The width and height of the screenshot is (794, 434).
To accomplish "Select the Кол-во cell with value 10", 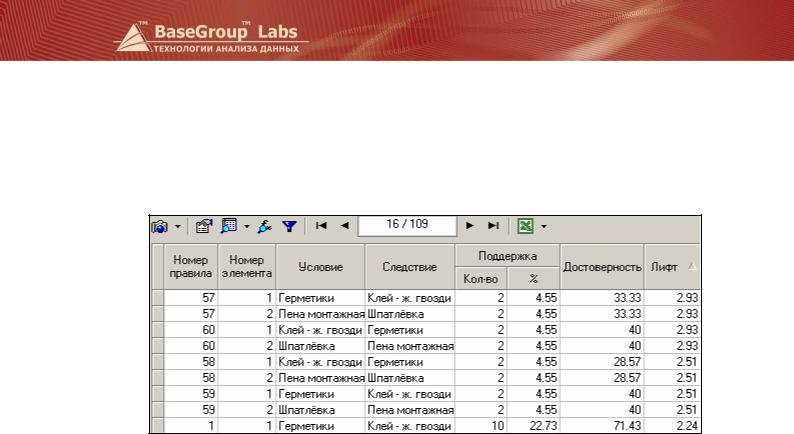I will click(x=481, y=426).
